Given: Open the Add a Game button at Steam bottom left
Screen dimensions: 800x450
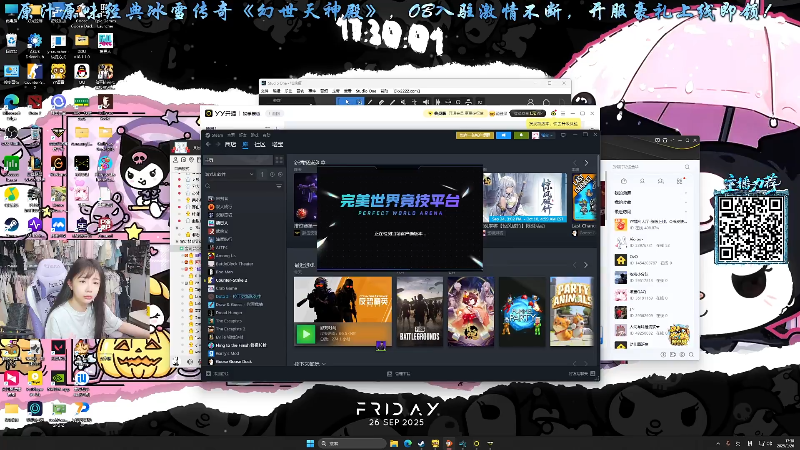Looking at the screenshot, I should pyautogui.click(x=218, y=374).
